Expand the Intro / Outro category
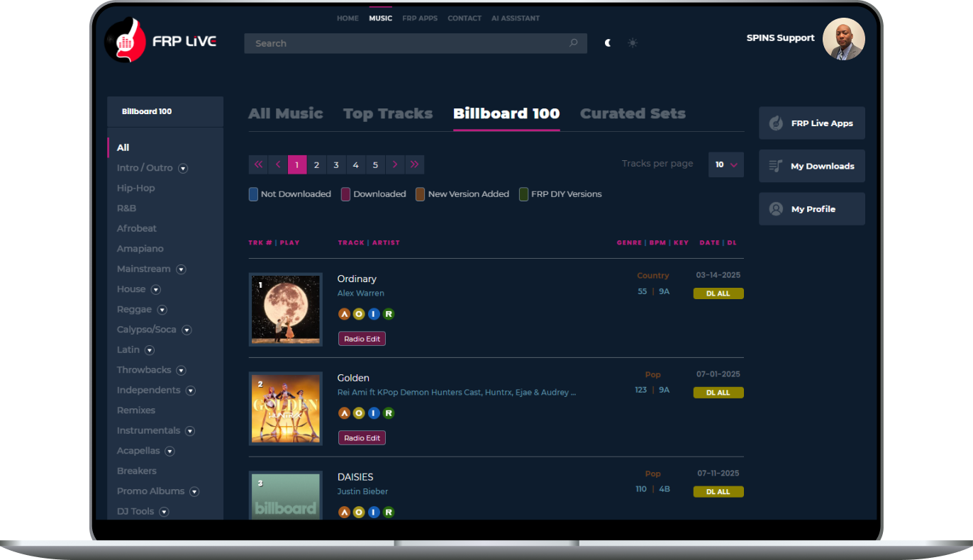This screenshot has width=973, height=560. point(183,169)
